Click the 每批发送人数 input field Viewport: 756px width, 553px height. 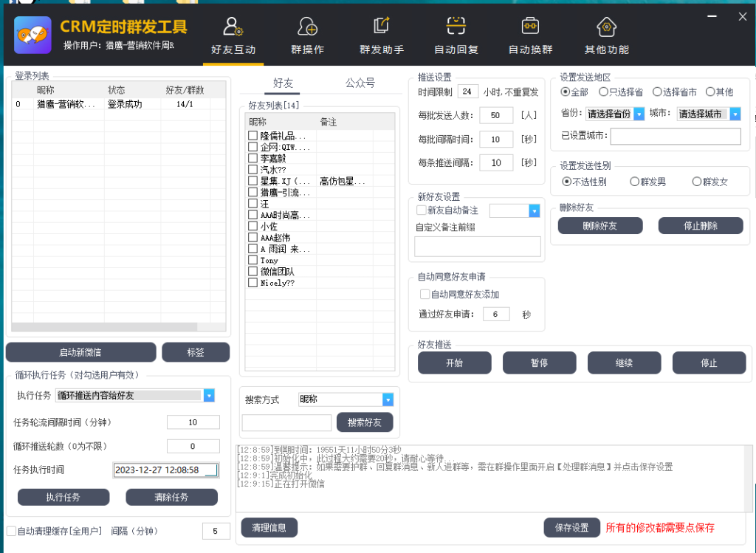point(495,115)
